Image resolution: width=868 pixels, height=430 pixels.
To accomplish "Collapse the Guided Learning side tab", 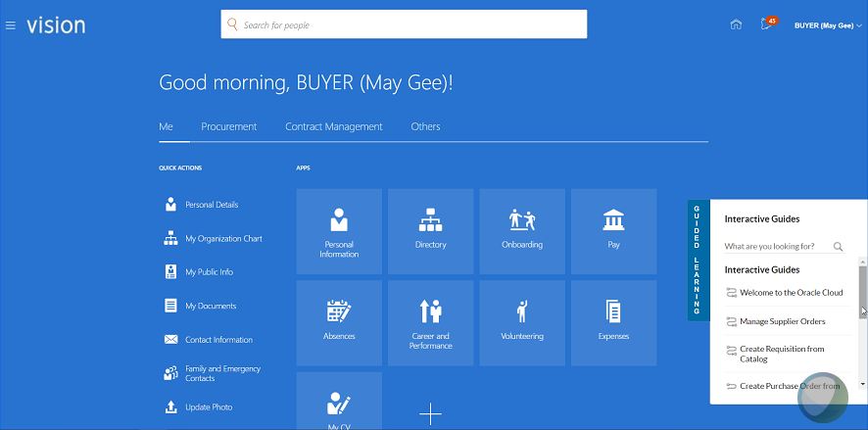I will click(x=696, y=260).
